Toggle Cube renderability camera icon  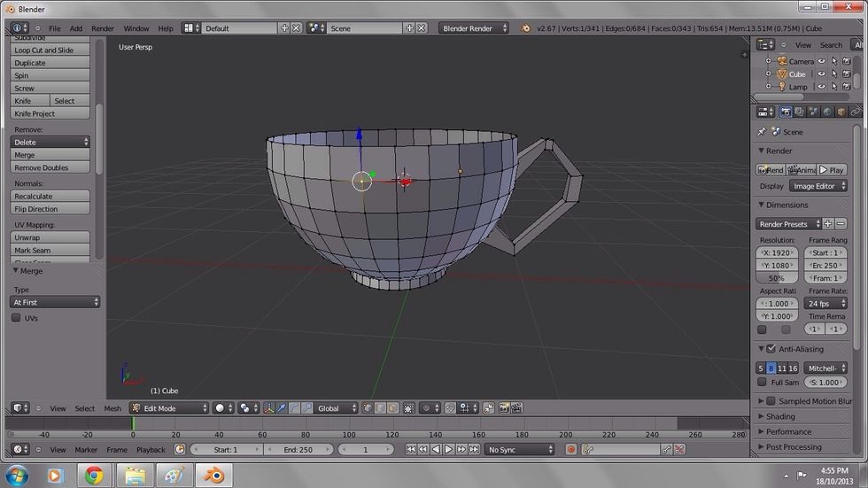pyautogui.click(x=847, y=74)
